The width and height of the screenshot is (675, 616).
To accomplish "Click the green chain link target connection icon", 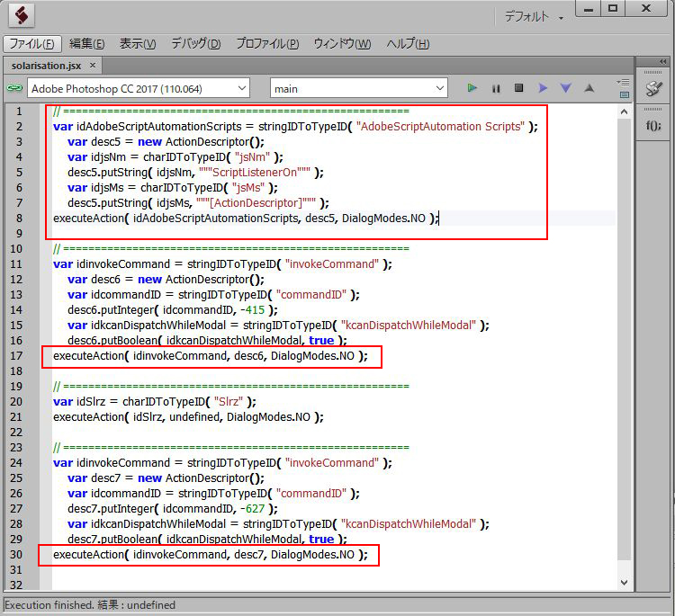I will (x=14, y=88).
